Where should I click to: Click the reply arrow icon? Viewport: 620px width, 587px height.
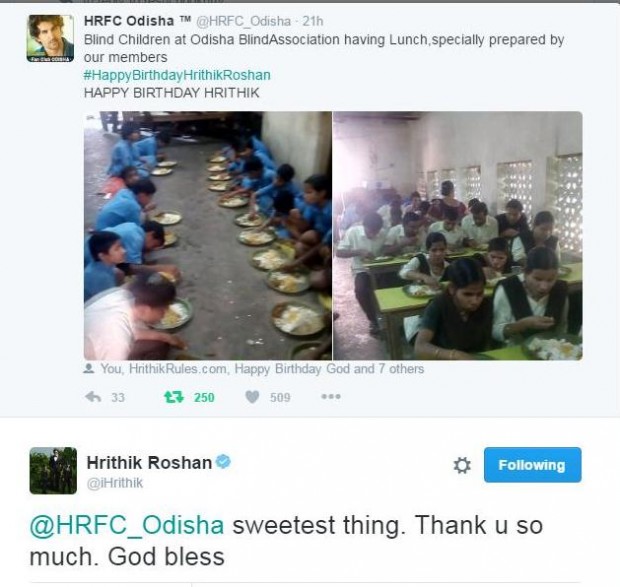pos(93,396)
